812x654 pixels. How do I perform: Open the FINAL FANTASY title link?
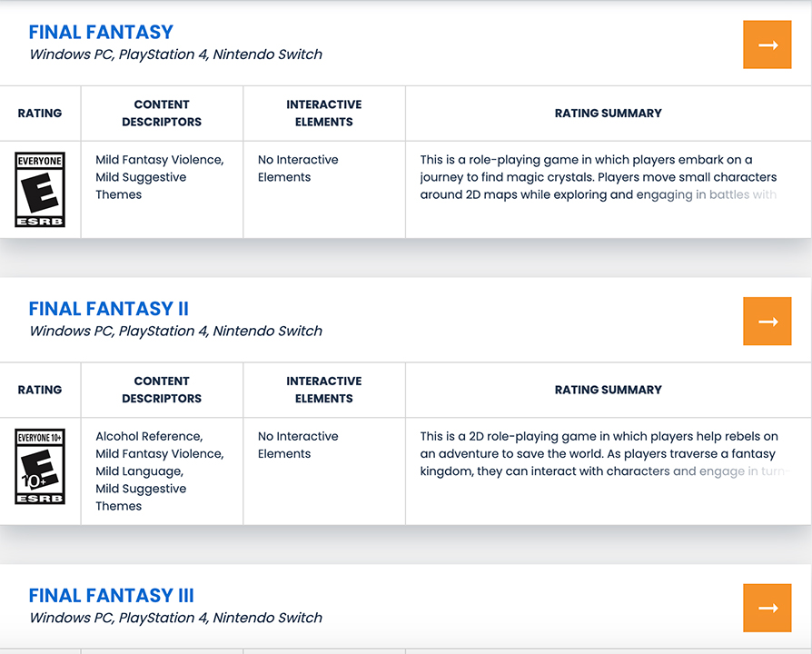pyautogui.click(x=101, y=32)
